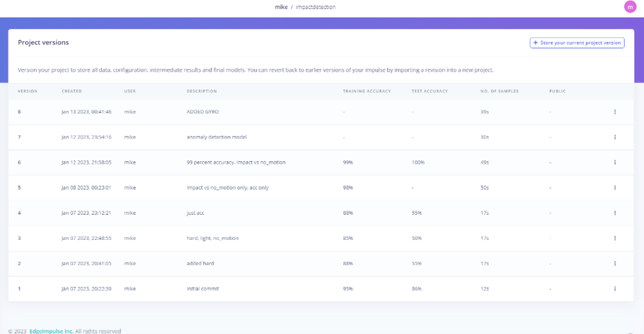The width and height of the screenshot is (644, 334).
Task: Open the three-dot menu for version 1
Action: (614, 288)
